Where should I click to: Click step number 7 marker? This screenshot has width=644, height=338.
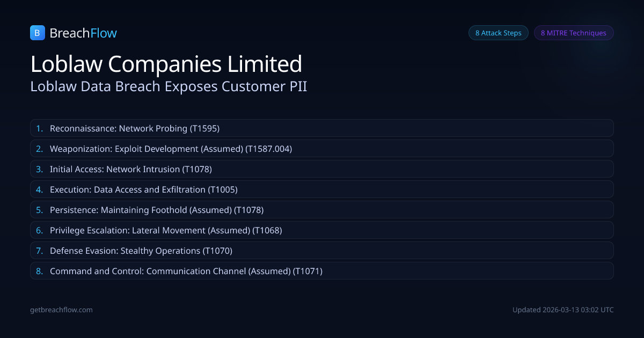click(39, 251)
